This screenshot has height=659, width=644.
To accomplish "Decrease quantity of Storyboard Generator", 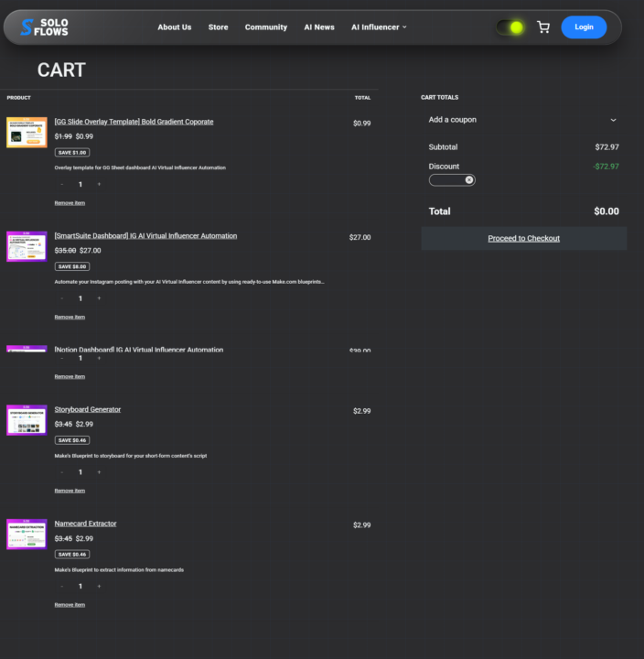I will 62,472.
